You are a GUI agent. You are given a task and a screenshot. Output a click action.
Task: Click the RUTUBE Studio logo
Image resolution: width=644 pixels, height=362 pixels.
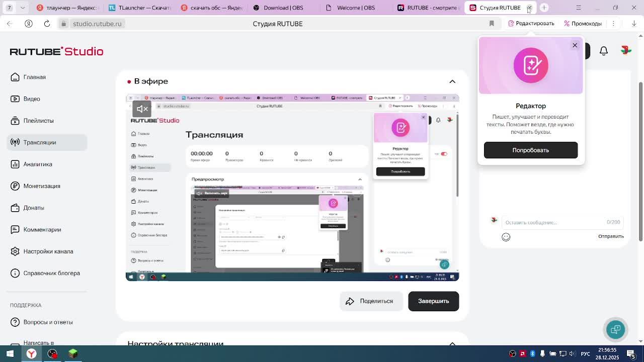tap(56, 51)
